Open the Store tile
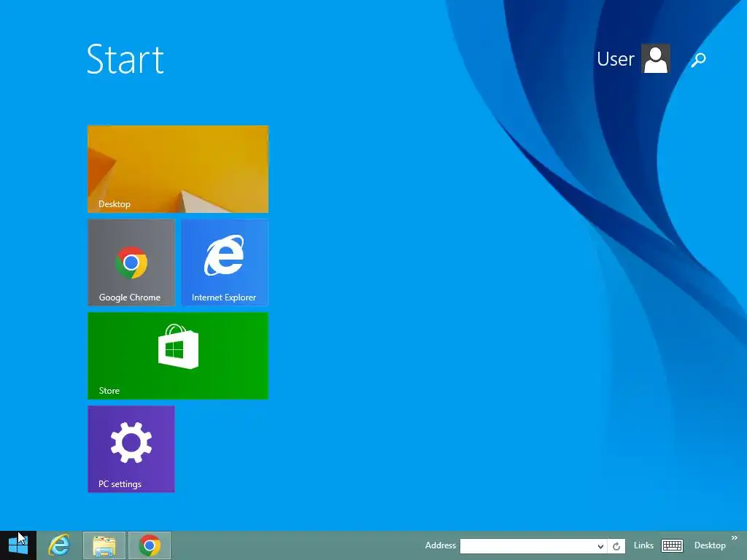 coord(178,356)
